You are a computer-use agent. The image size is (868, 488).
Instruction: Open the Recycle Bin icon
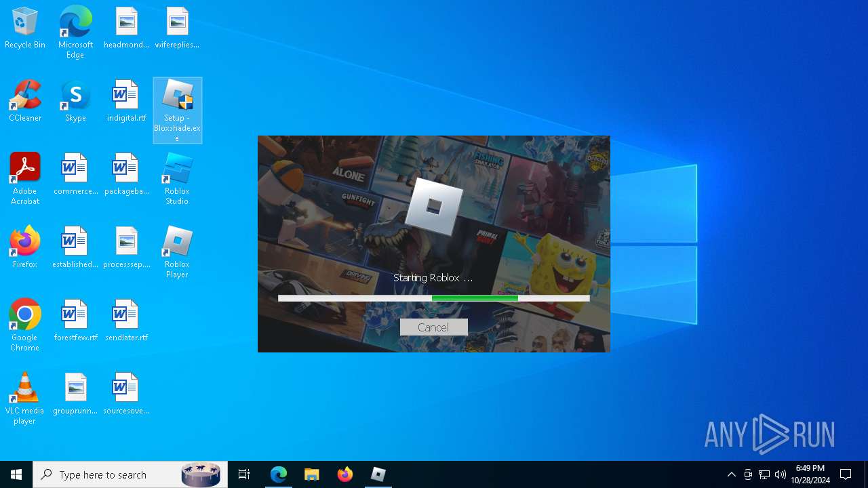pos(25,28)
